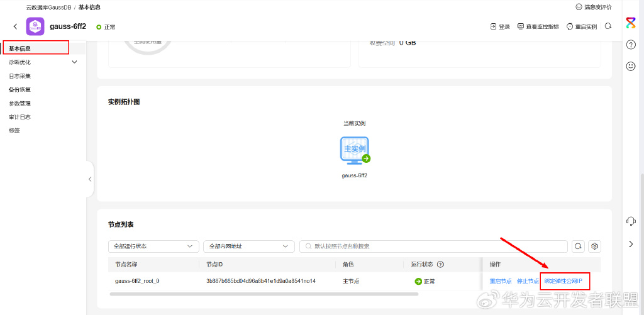Open 诊断优化 in the left menu
644x315 pixels.
pyautogui.click(x=19, y=62)
